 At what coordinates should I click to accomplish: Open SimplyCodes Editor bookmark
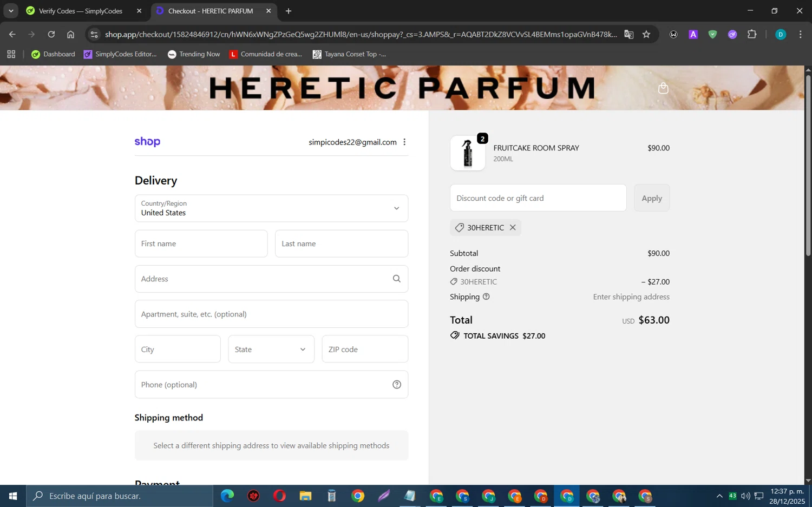click(x=120, y=54)
